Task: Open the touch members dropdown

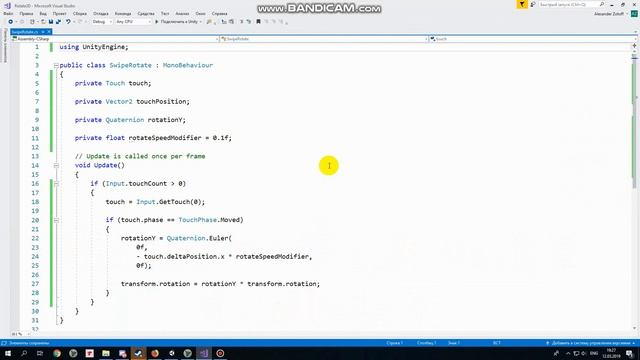Action: click(533, 39)
